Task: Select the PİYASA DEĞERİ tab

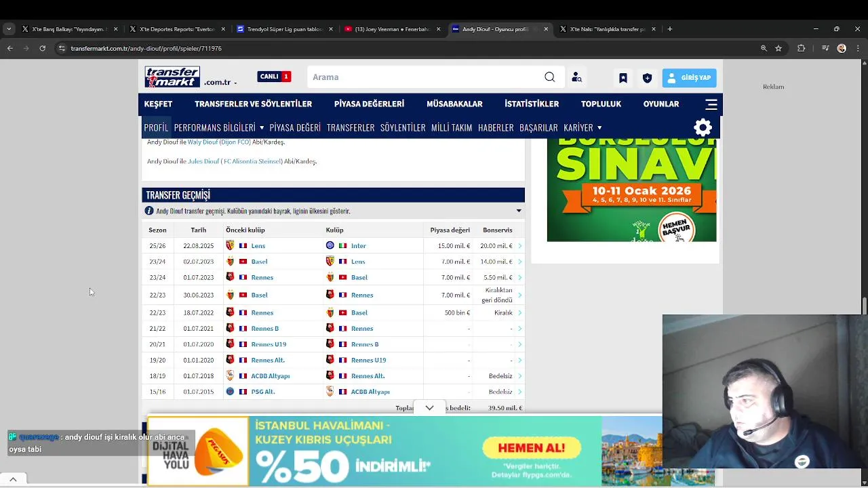Action: coord(295,127)
